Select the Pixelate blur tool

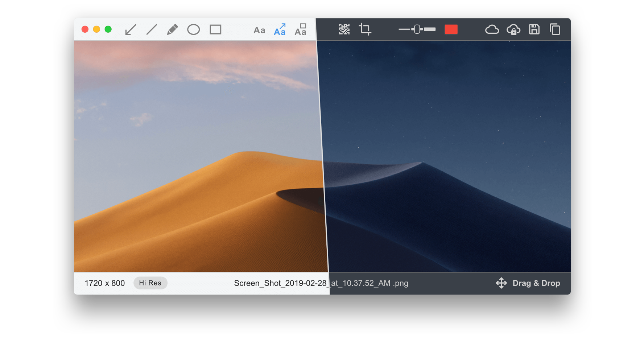[x=344, y=29]
